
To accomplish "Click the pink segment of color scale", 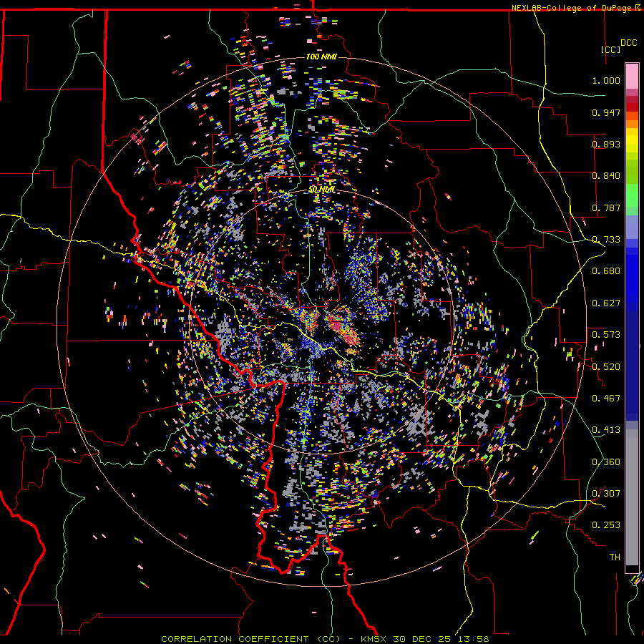I will 632,76.
